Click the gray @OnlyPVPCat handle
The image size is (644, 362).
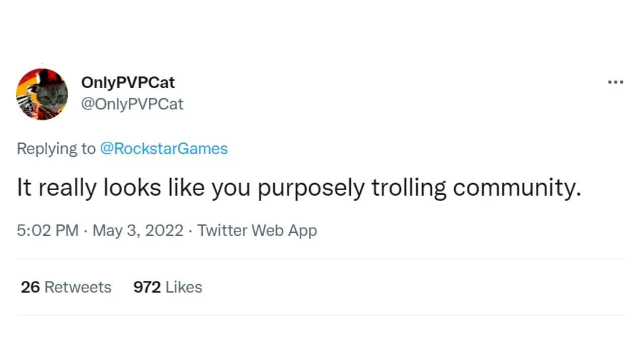132,104
